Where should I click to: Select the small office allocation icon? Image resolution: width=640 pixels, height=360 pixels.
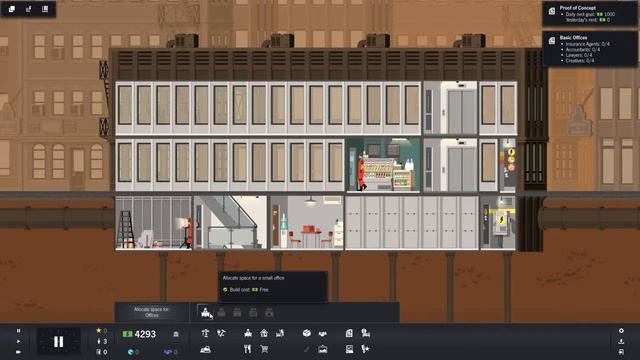coord(206,313)
